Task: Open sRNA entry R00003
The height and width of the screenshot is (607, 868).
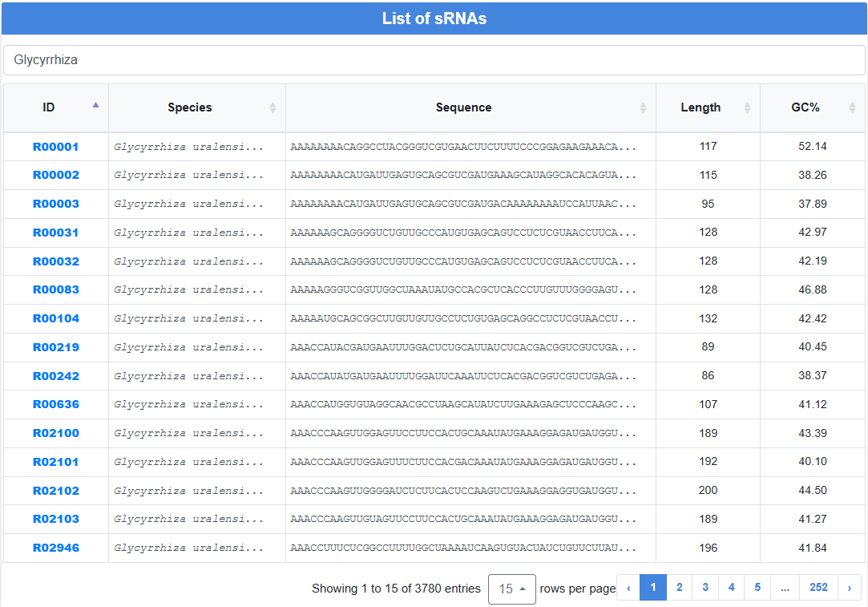Action: [x=56, y=204]
